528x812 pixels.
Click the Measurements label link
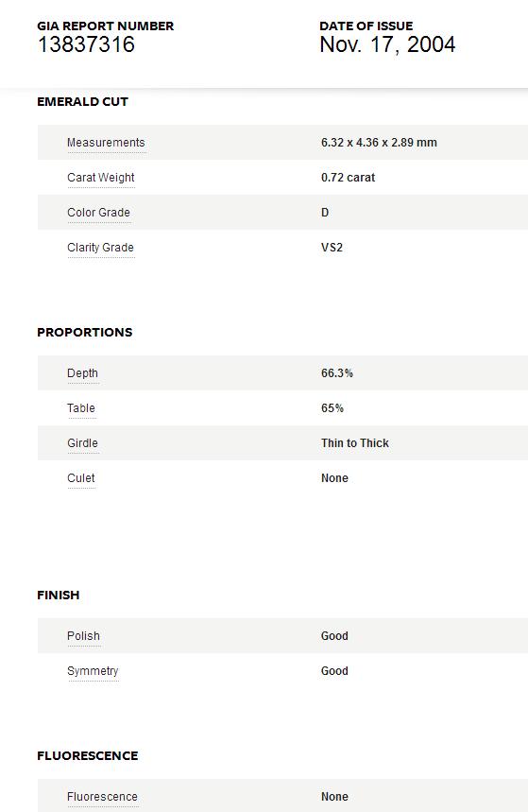coord(106,143)
